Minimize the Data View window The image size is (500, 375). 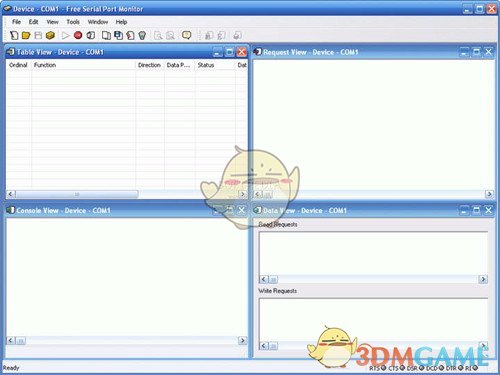464,210
